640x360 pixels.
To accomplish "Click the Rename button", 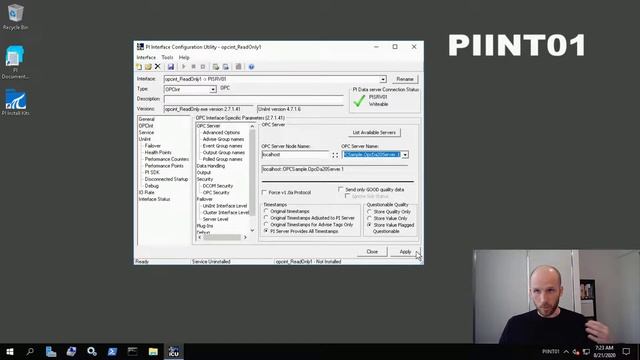I will (405, 79).
